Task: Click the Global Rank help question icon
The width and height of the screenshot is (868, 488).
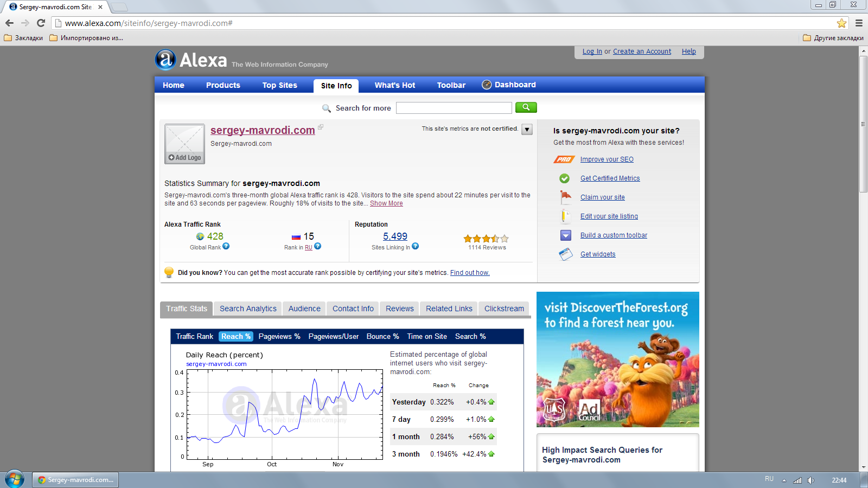Action: click(x=226, y=246)
